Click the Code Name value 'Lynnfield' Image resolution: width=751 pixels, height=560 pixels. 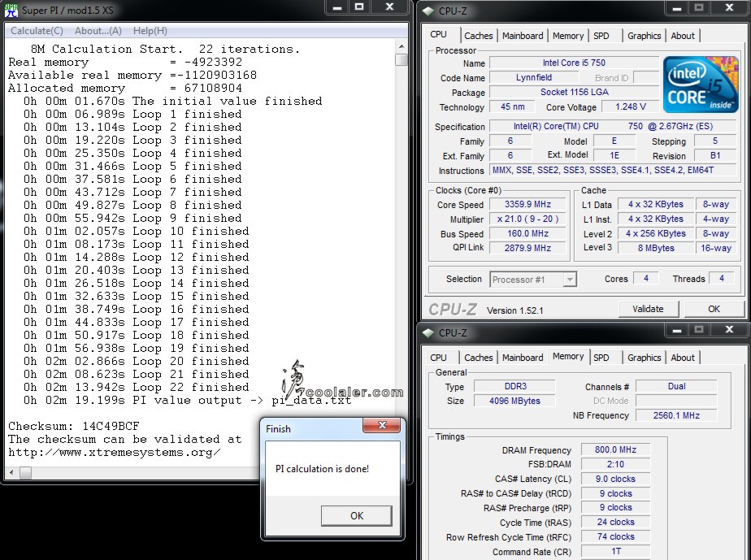click(534, 77)
